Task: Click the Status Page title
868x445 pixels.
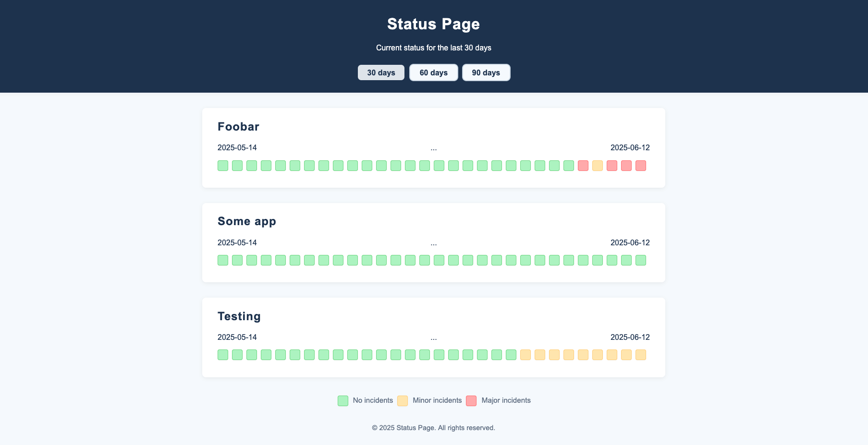Action: [x=433, y=24]
